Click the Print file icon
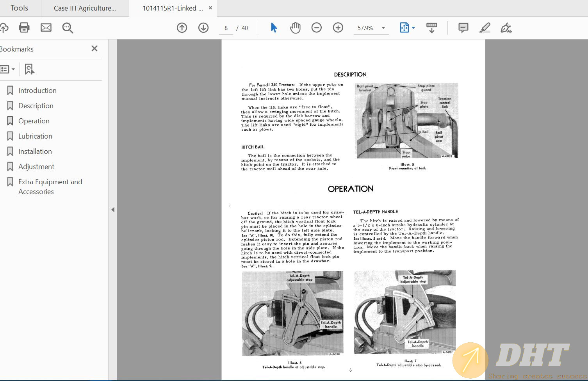588x381 pixels. (x=24, y=28)
